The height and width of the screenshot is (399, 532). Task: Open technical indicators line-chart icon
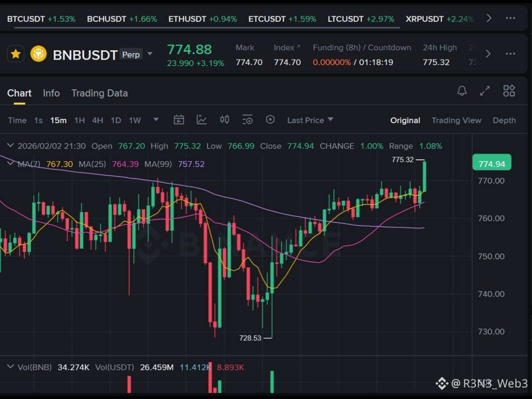[x=201, y=120]
